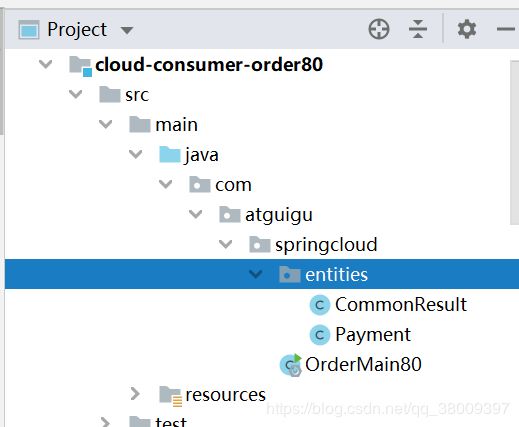Select the cloud-consumer-order80 module folder icon
Image resolution: width=519 pixels, height=427 pixels.
click(x=80, y=66)
